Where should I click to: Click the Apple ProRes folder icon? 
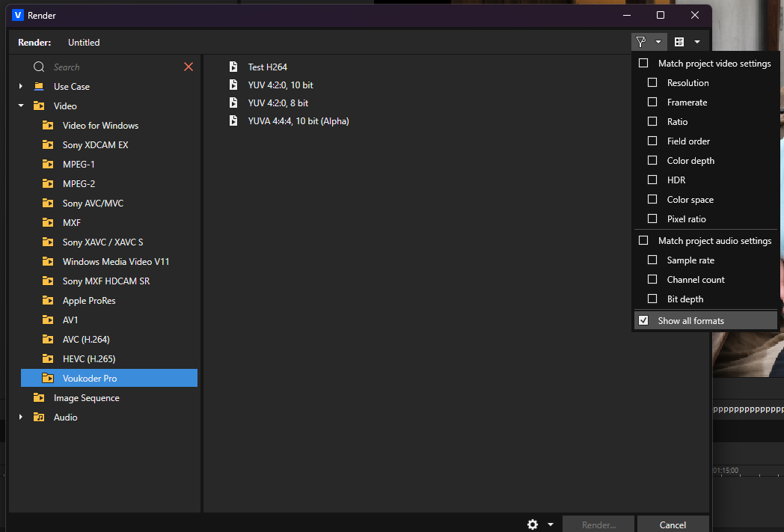click(x=47, y=301)
